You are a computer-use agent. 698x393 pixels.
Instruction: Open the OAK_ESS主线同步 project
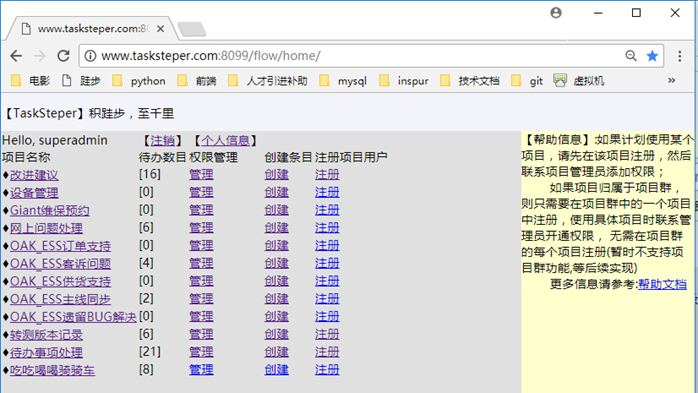61,299
